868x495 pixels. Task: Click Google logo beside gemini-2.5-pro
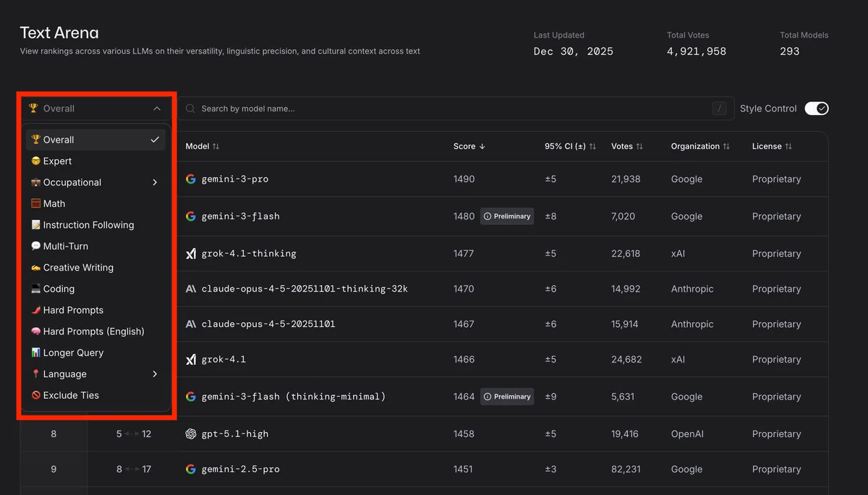pyautogui.click(x=191, y=469)
